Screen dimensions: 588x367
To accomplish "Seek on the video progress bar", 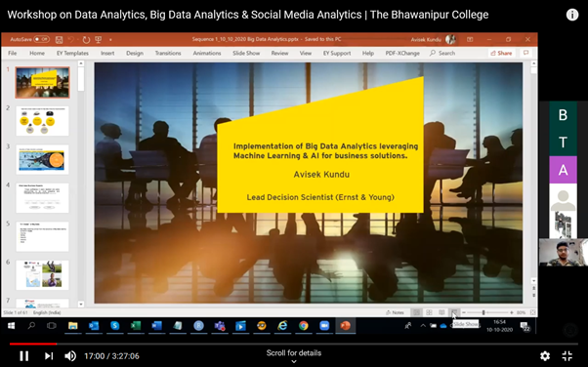I will [x=294, y=344].
